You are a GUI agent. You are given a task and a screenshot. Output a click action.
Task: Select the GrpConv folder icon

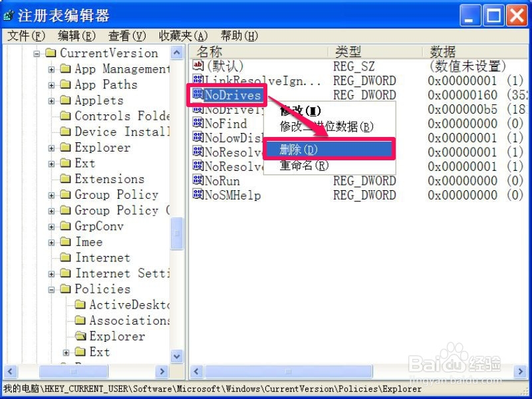[x=65, y=226]
